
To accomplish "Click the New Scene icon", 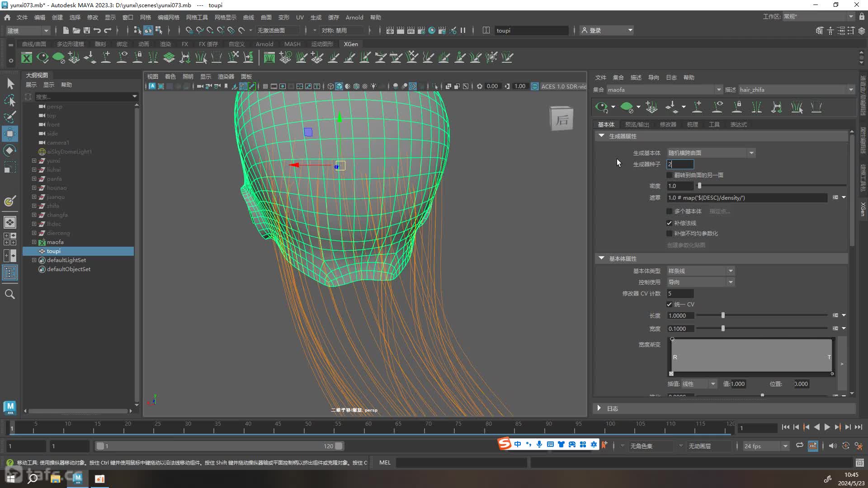I will pos(66,30).
